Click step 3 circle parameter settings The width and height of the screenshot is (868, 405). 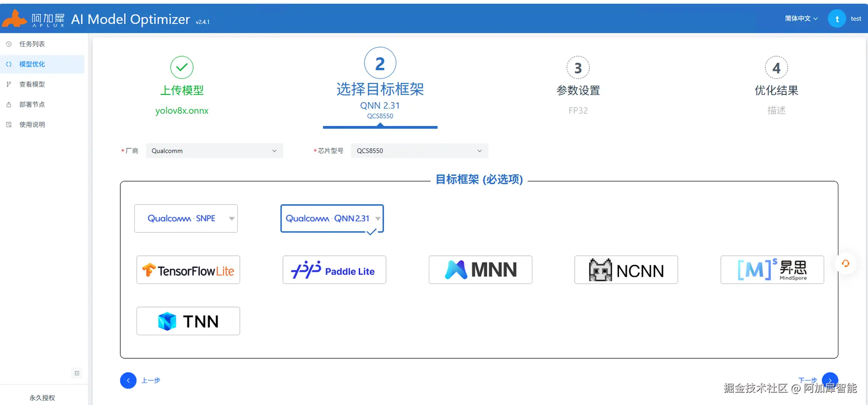point(578,68)
